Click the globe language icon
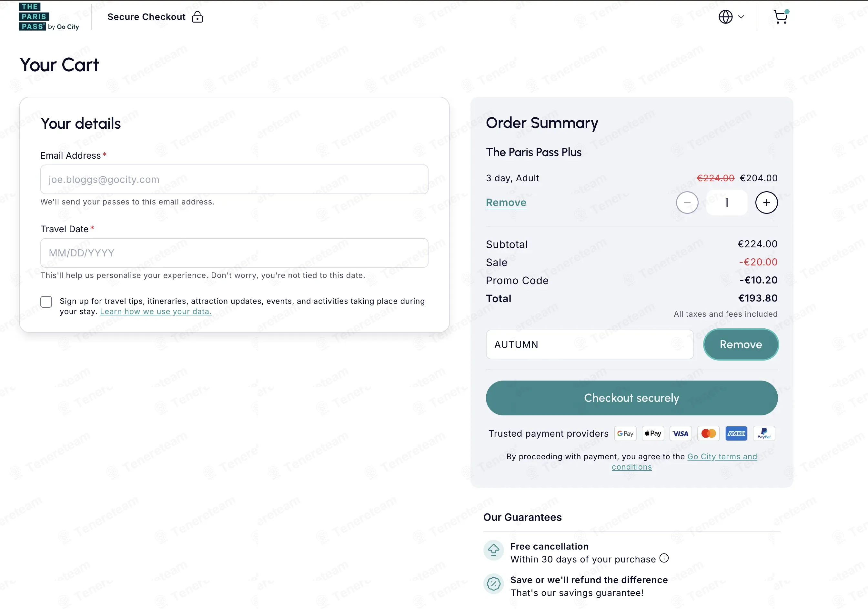This screenshot has width=868, height=616. pyautogui.click(x=725, y=17)
